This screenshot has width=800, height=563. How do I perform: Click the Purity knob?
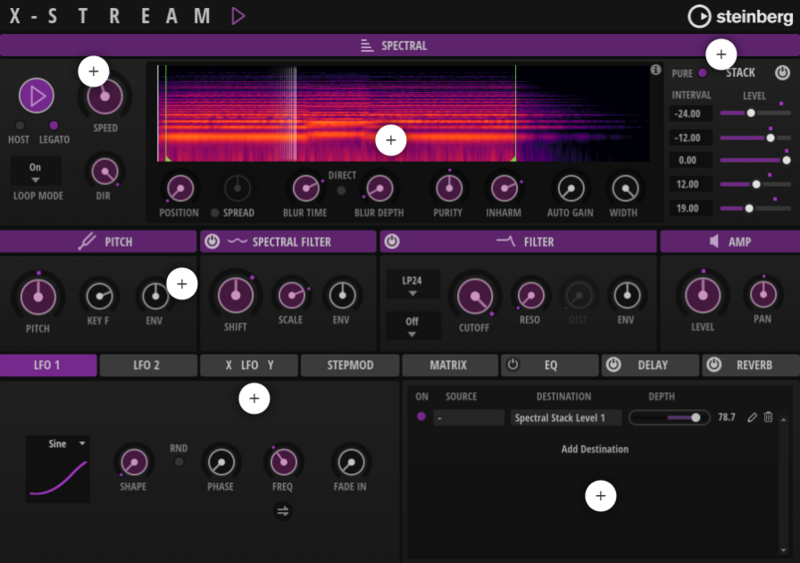coord(449,189)
